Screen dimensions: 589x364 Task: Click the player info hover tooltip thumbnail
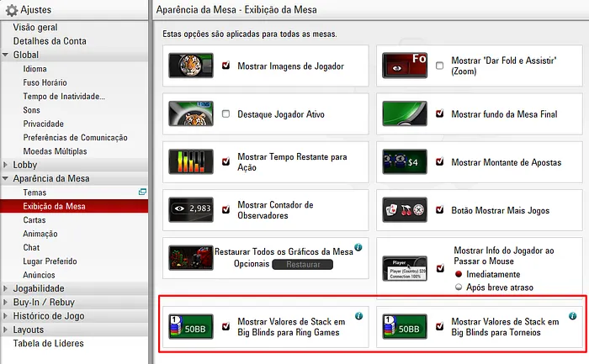405,268
